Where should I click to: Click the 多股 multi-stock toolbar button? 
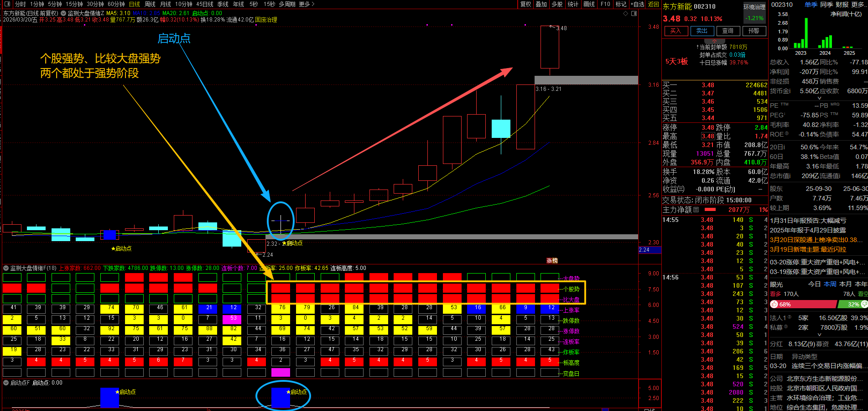557,4
